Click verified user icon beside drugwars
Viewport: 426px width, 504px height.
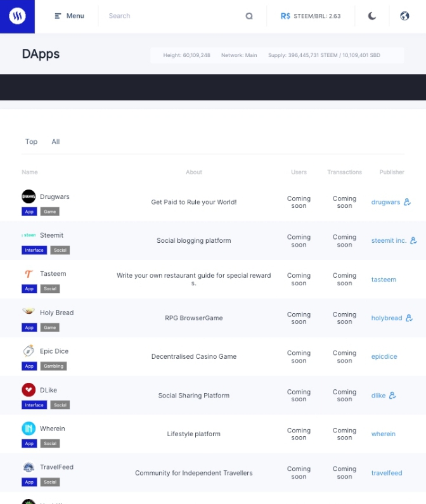point(407,202)
